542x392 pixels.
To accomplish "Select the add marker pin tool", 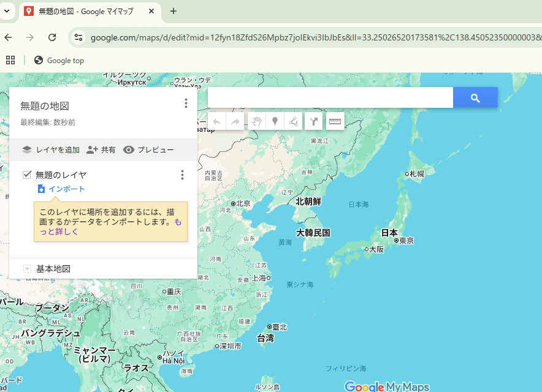I will (x=275, y=121).
